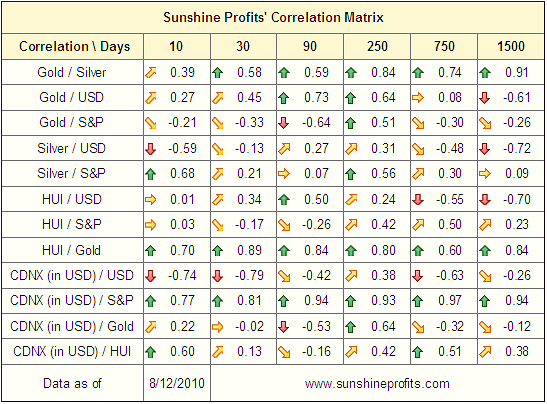Click red down arrow beside Silver/USD -0.59
Image resolution: width=547 pixels, height=404 pixels.
point(150,149)
